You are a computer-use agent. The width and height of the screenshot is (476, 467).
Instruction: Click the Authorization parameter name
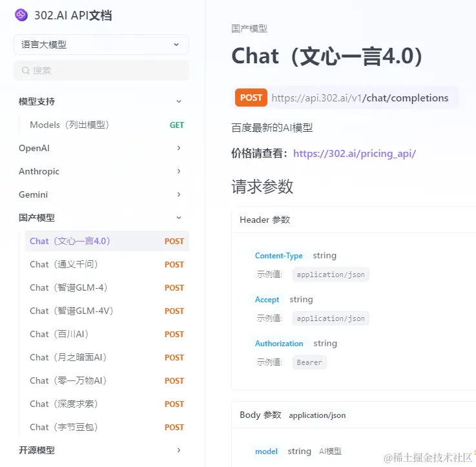[x=279, y=344]
